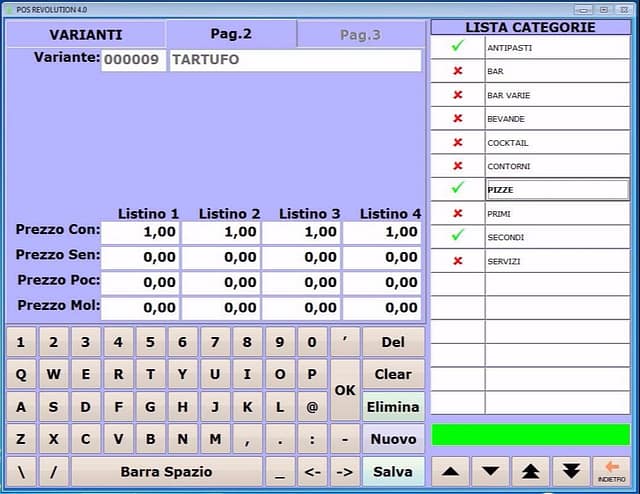Jump to bottom with double down arrow

[571, 471]
